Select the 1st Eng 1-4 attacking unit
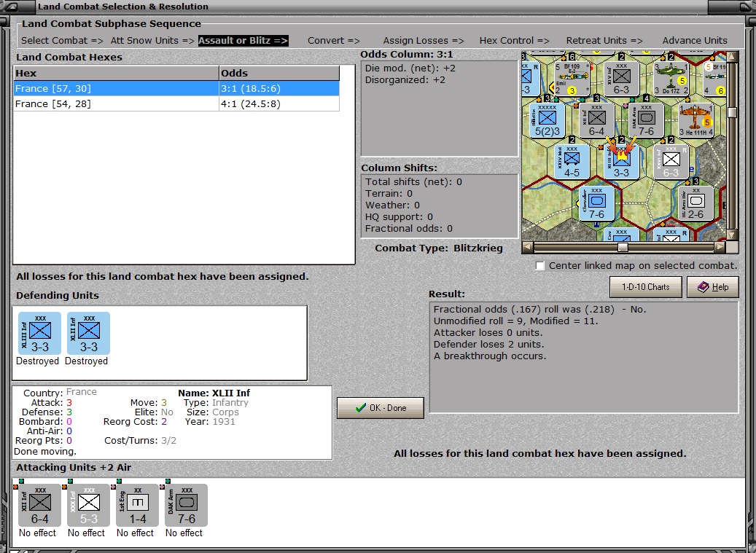This screenshot has width=756, height=553. click(137, 506)
